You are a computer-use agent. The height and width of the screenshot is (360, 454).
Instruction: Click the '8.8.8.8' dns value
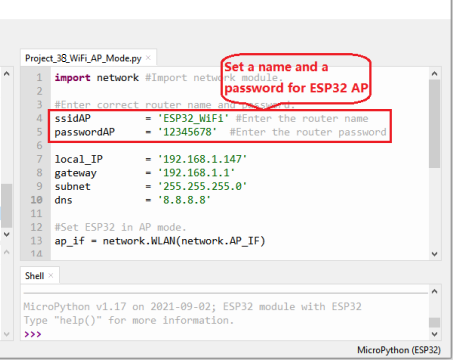(184, 200)
